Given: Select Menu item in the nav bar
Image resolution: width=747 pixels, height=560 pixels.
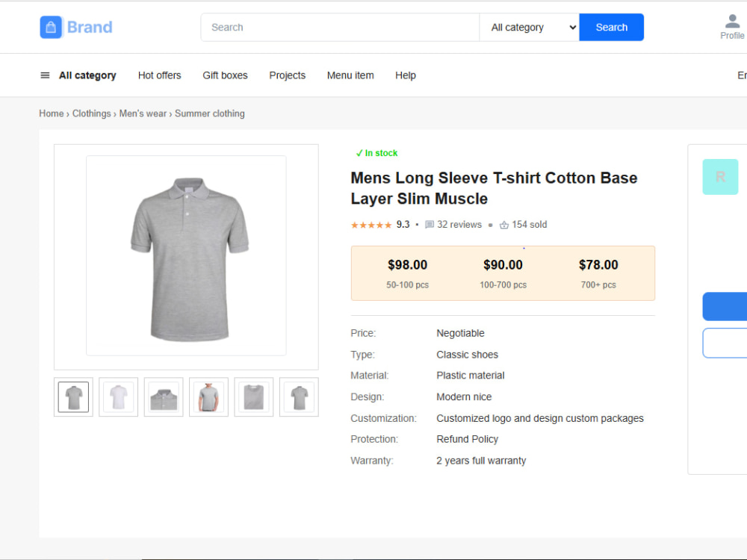Looking at the screenshot, I should pos(350,75).
